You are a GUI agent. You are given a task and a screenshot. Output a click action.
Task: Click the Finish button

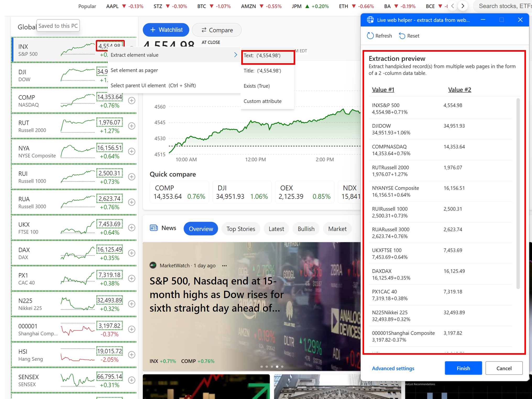pyautogui.click(x=463, y=368)
